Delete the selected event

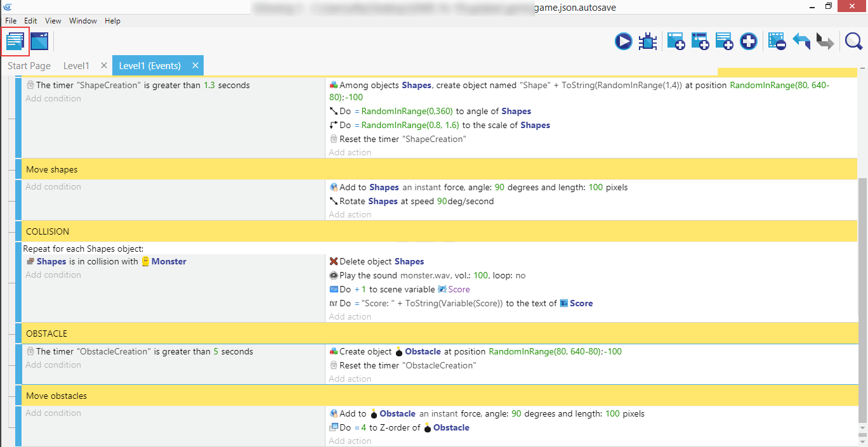point(777,42)
